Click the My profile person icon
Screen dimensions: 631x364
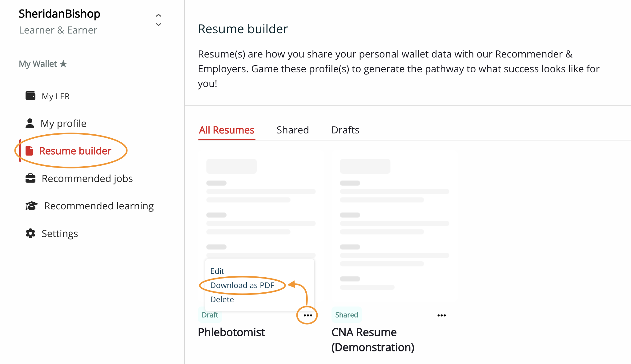30,123
